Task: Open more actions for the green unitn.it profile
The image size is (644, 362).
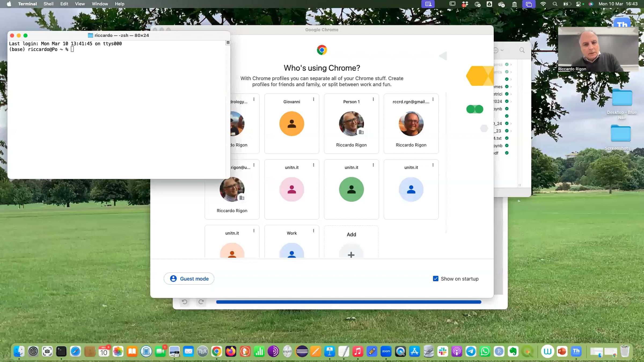Action: 373,165
